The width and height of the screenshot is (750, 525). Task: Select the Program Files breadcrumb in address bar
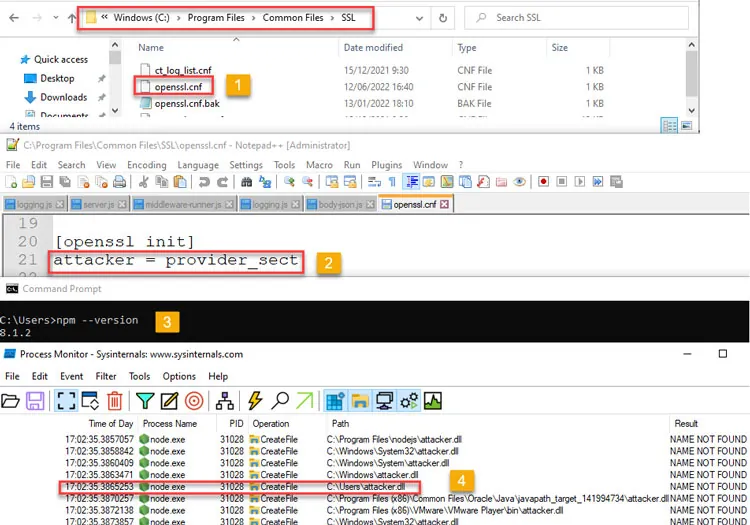pyautogui.click(x=216, y=18)
